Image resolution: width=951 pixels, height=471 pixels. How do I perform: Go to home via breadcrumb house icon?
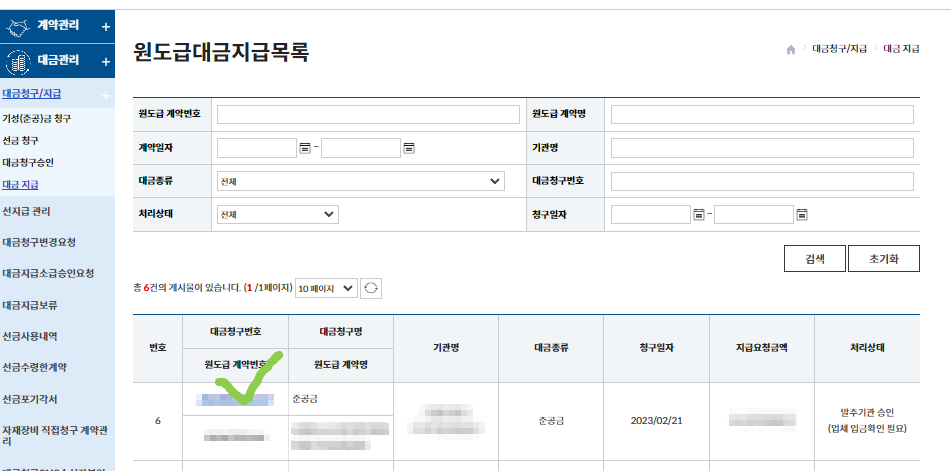click(791, 50)
